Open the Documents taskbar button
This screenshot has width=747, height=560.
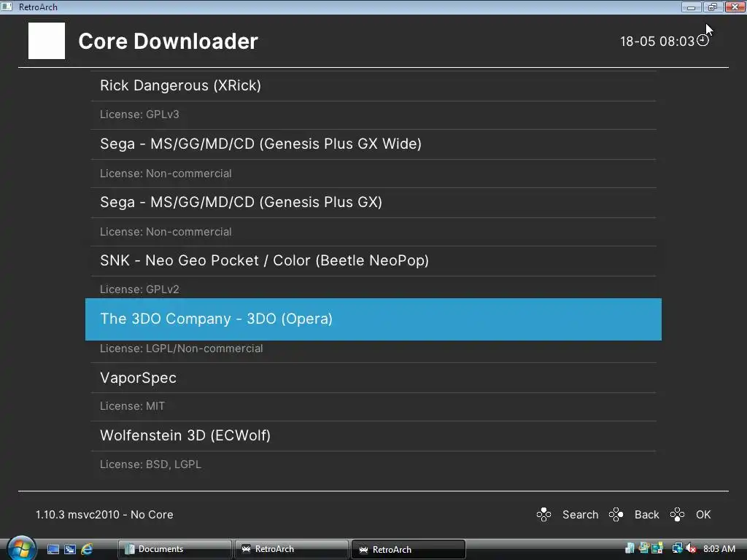175,549
